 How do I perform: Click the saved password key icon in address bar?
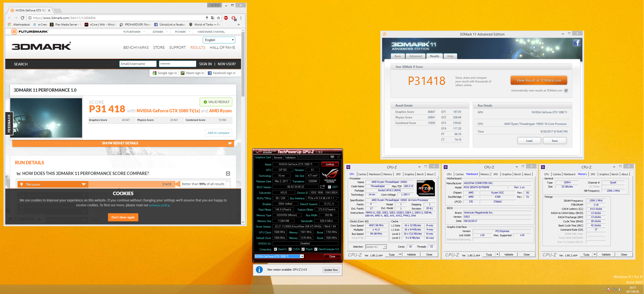point(207,18)
